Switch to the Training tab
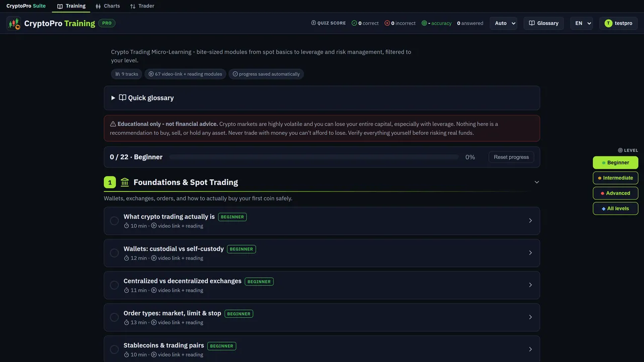The image size is (644, 362). click(71, 6)
